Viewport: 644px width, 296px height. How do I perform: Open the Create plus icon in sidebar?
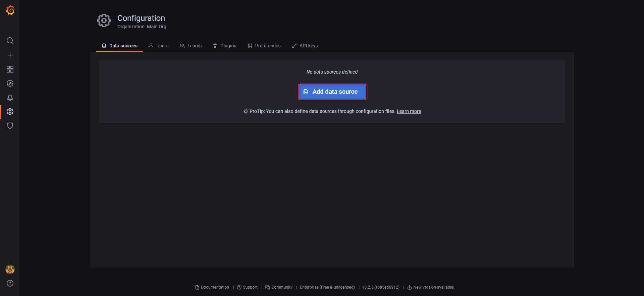(x=10, y=55)
